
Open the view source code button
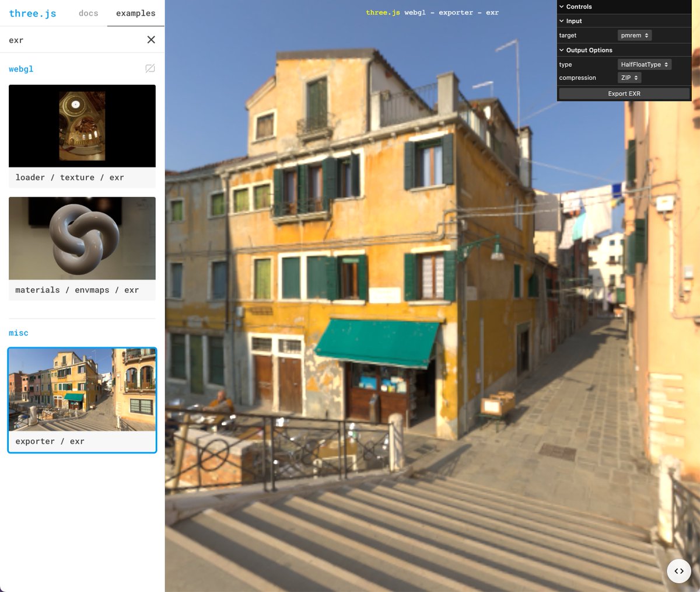tap(679, 571)
